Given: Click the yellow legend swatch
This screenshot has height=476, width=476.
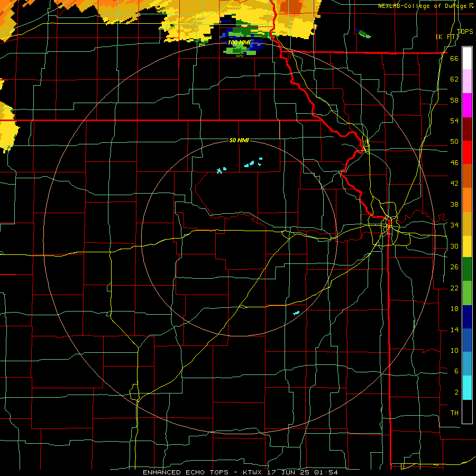Looking at the screenshot, I should click(x=467, y=246).
